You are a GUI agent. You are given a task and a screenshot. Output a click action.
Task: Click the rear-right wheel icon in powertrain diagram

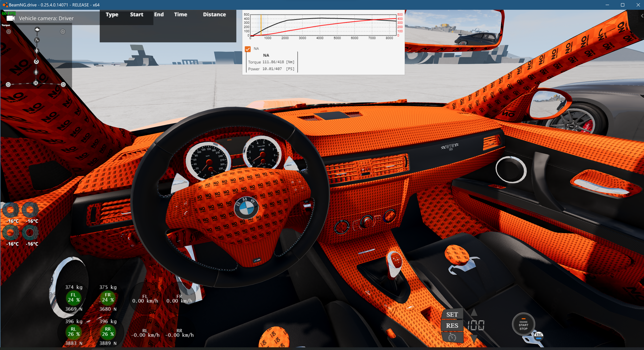pos(63,85)
